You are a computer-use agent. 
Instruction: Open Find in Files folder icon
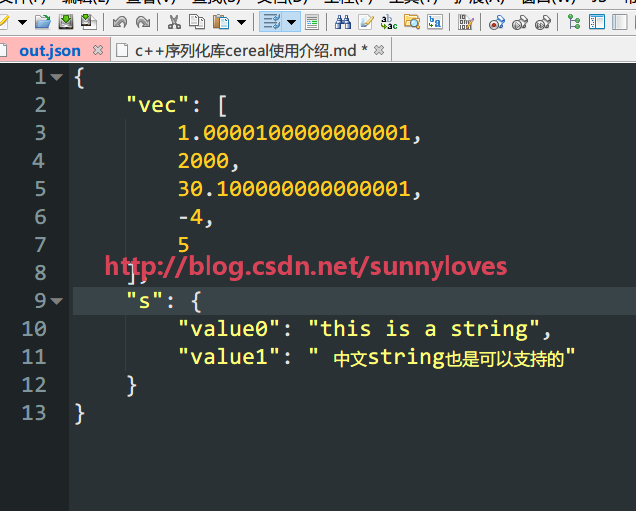(x=412, y=22)
